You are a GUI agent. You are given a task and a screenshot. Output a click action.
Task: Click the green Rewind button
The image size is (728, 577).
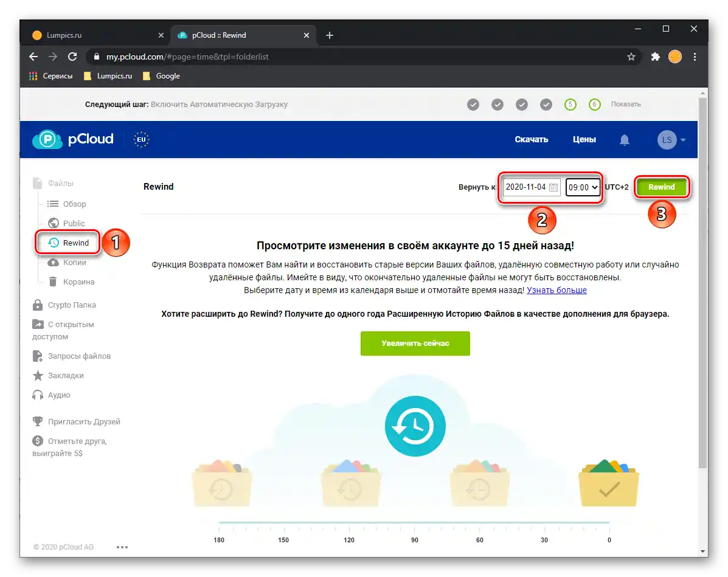(661, 187)
